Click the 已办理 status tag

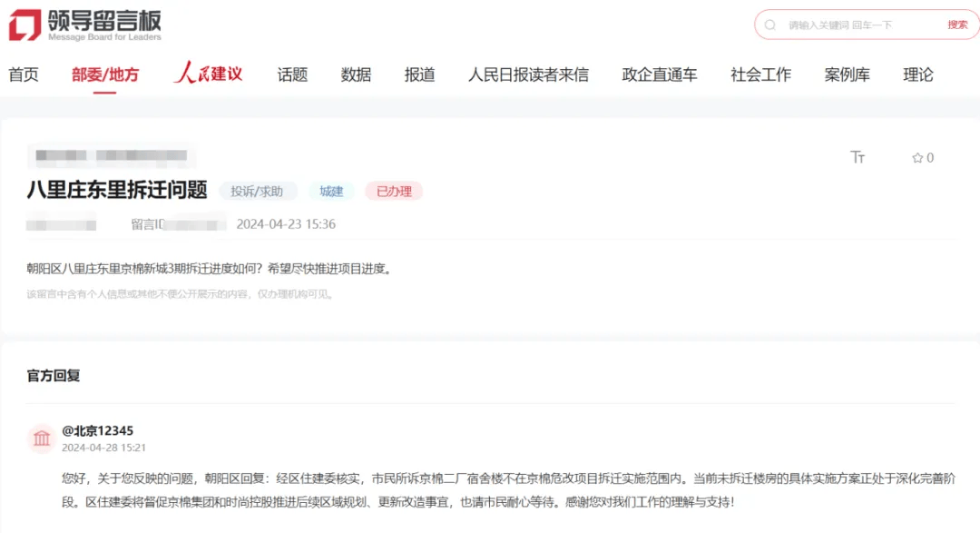point(394,192)
